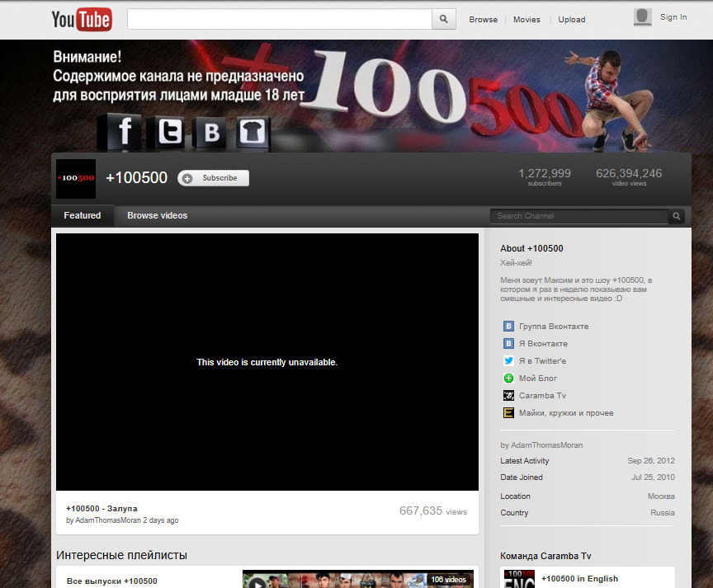Click the YouTube logo
Image resolution: width=713 pixels, height=588 pixels.
(82, 20)
